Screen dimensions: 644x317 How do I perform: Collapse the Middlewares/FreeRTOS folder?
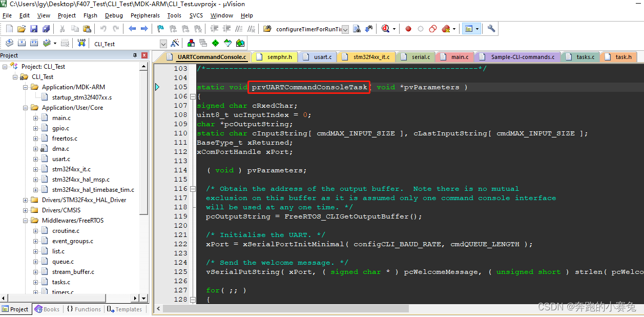pos(26,221)
